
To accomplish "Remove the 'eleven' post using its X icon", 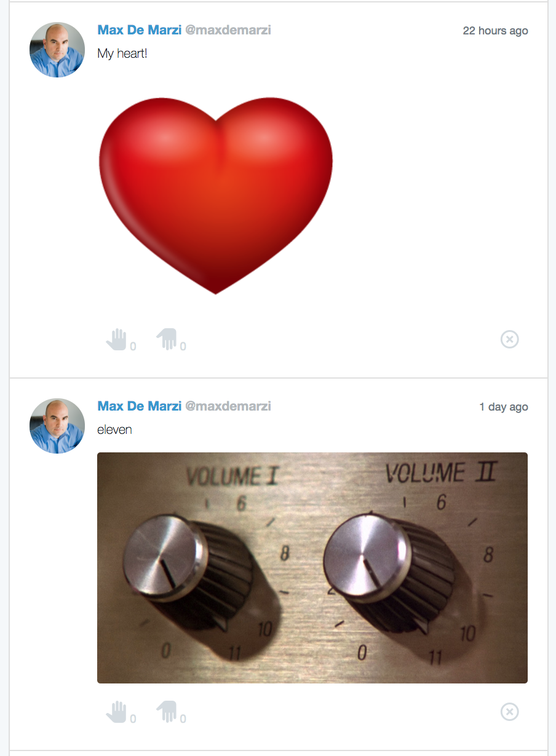I will (509, 712).
